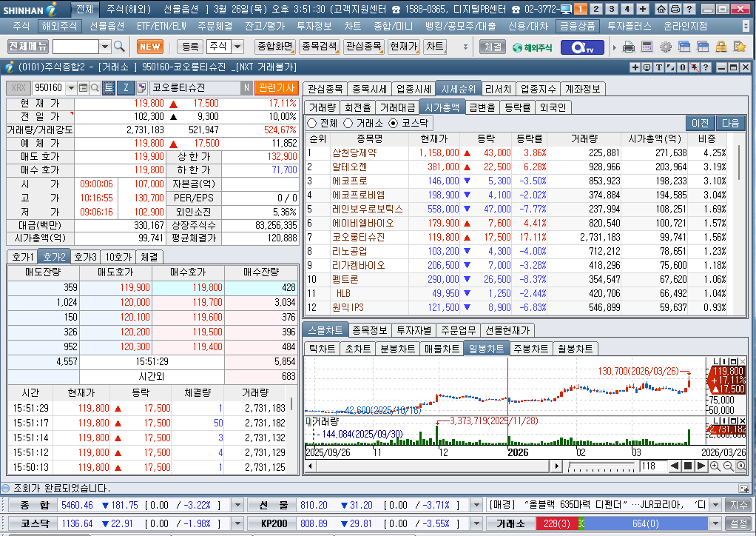Open the stock code 950160 dropdown arrow
Image resolution: width=756 pixels, height=536 pixels.
71,88
